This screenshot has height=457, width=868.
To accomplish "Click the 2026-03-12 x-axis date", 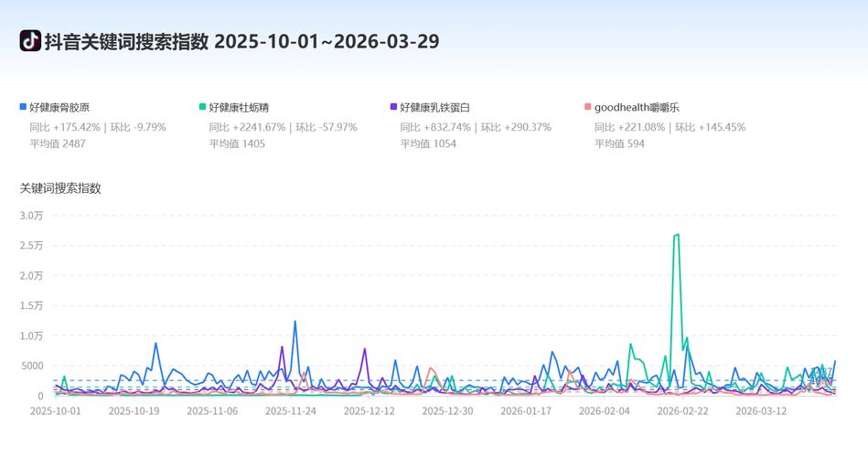I will tap(761, 411).
